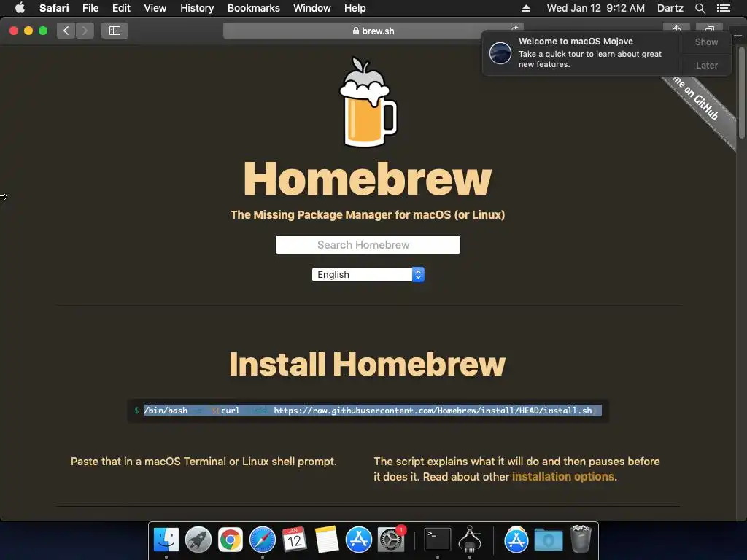Viewport: 747px width, 560px height.
Task: Click the eject icon in menu bar
Action: (526, 8)
